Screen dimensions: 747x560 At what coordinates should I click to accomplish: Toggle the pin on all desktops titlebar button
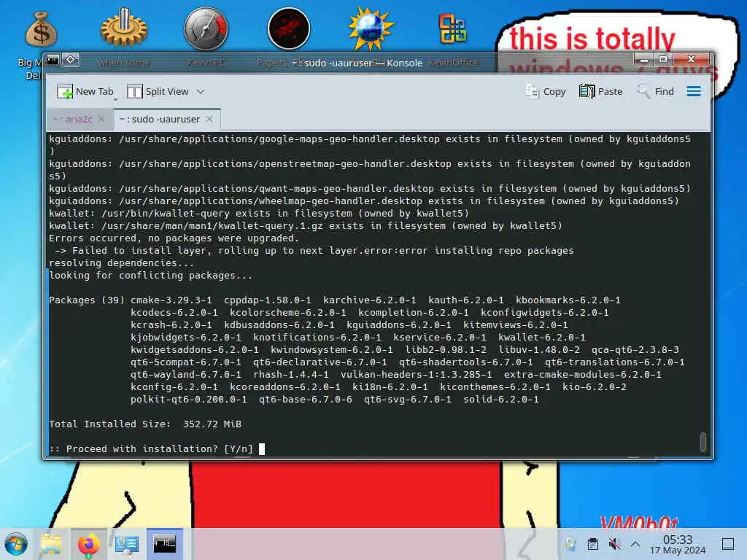point(71,60)
